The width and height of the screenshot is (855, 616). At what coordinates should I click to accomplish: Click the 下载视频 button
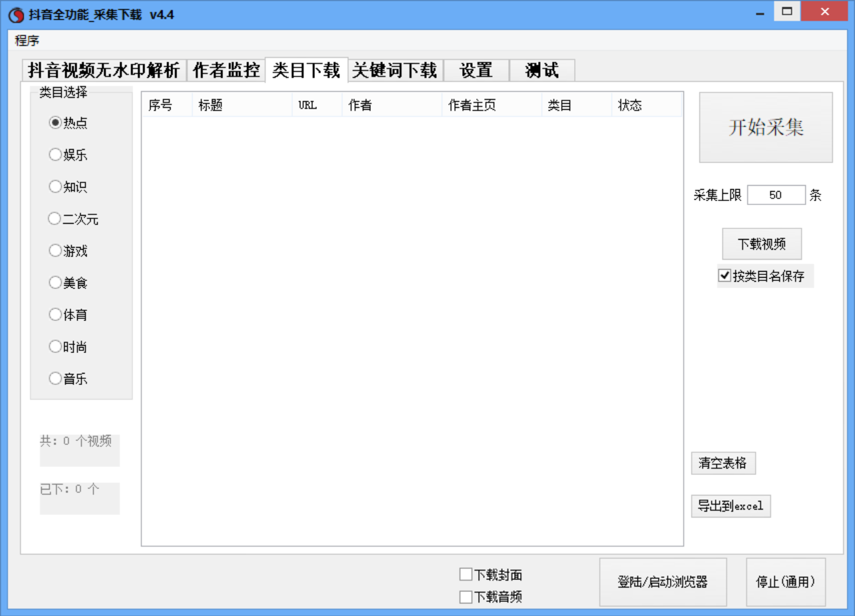coord(762,244)
